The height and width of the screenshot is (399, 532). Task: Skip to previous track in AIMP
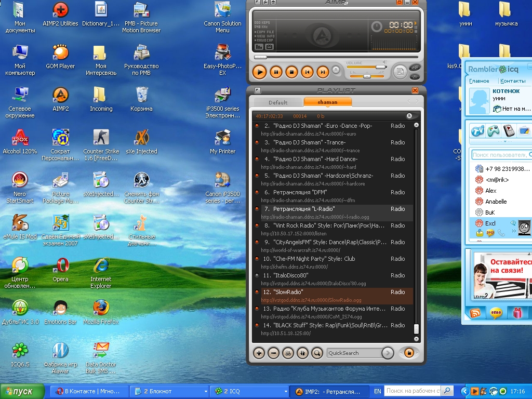click(x=307, y=72)
